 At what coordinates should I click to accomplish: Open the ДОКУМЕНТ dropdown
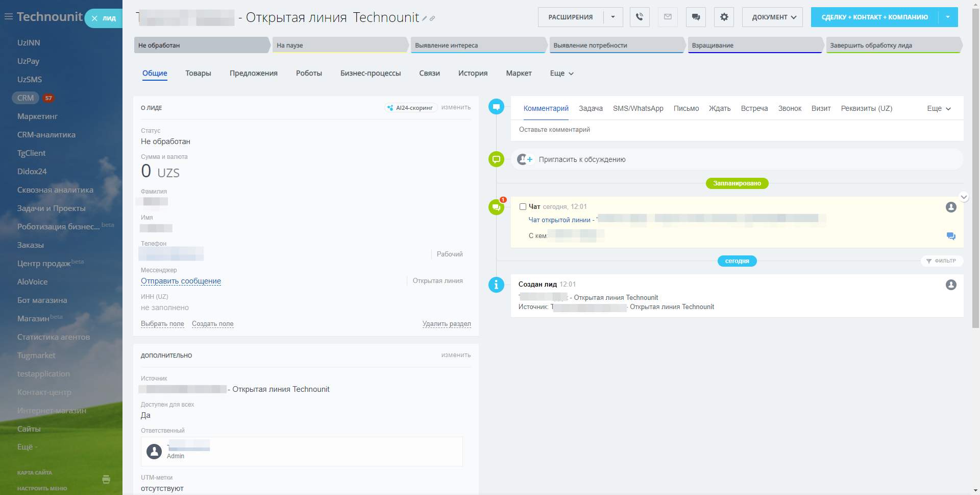(x=772, y=17)
